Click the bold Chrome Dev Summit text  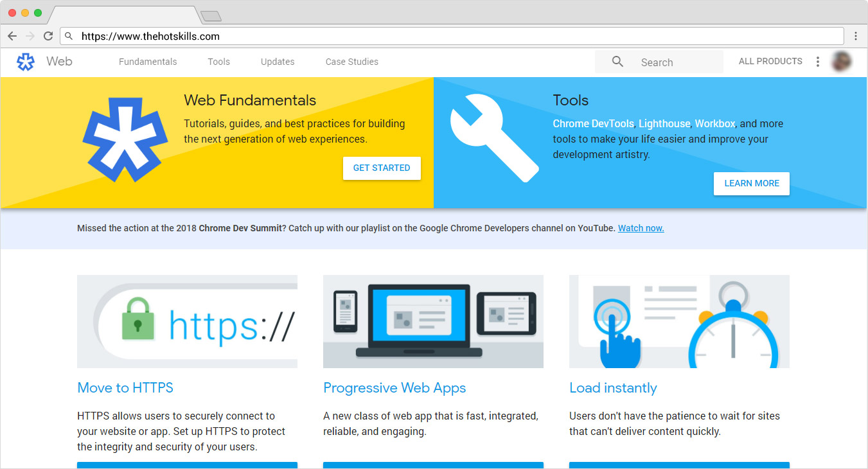point(242,228)
